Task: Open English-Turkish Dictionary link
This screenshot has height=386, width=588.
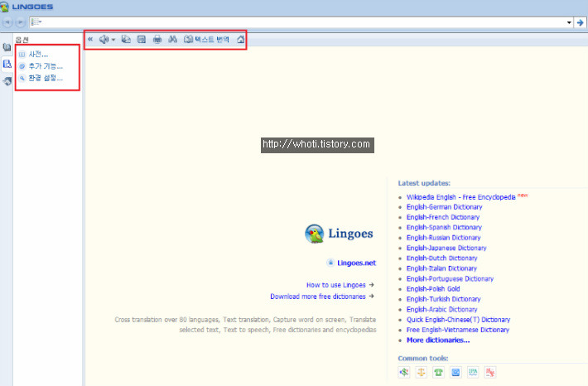Action: click(x=444, y=299)
